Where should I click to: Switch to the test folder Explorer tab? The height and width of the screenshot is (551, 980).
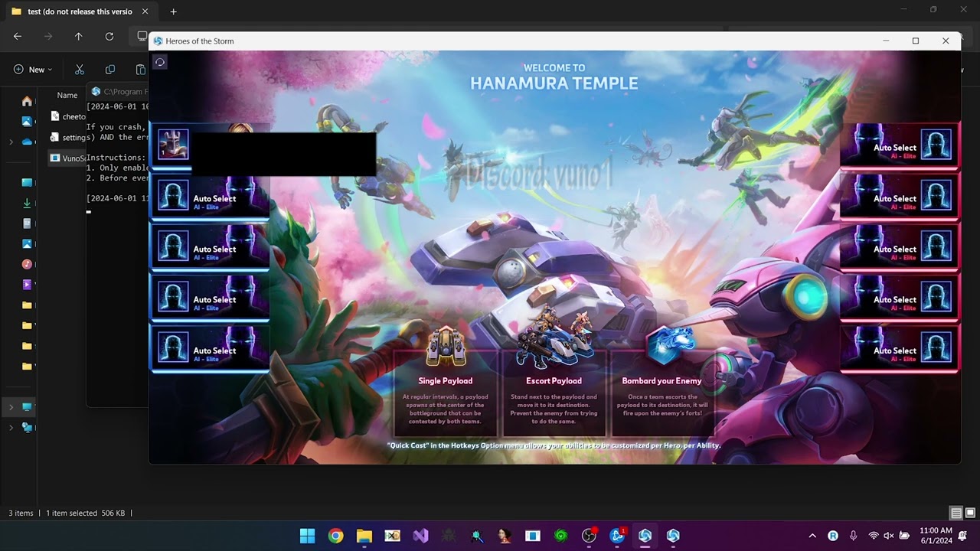click(80, 11)
